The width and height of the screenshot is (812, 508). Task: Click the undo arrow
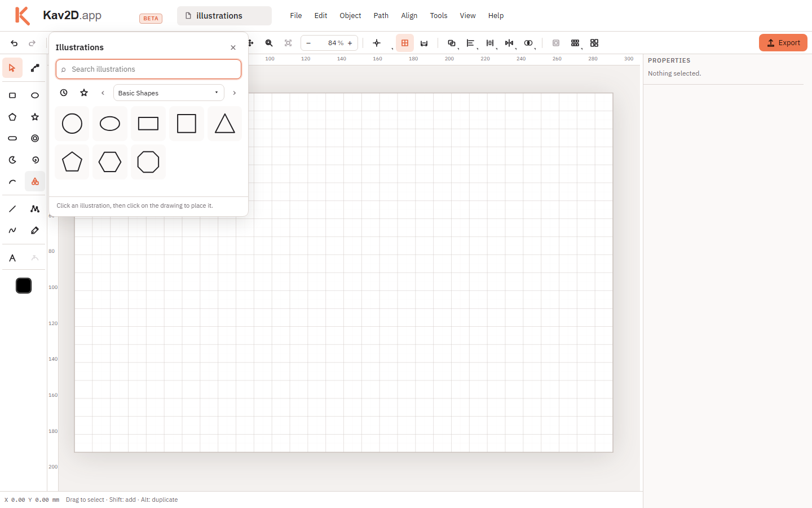pyautogui.click(x=14, y=43)
